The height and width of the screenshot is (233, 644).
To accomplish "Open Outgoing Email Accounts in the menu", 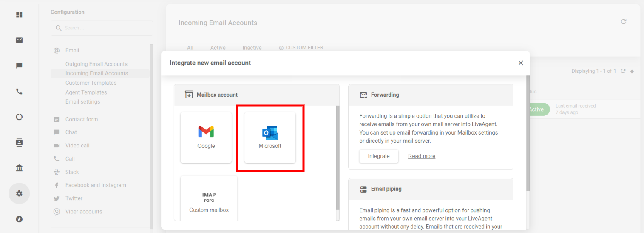I will click(x=96, y=64).
